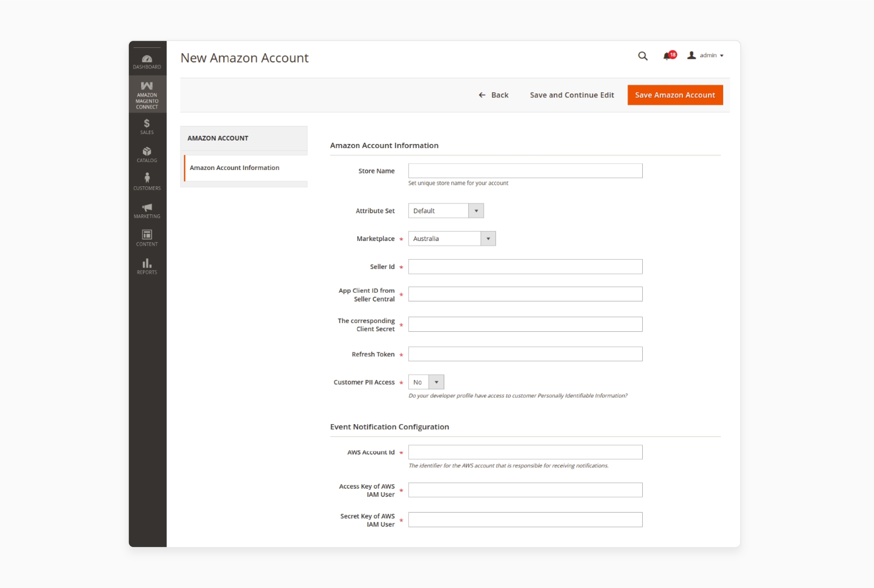Click 'Set unique store name for your account' hint

458,183
